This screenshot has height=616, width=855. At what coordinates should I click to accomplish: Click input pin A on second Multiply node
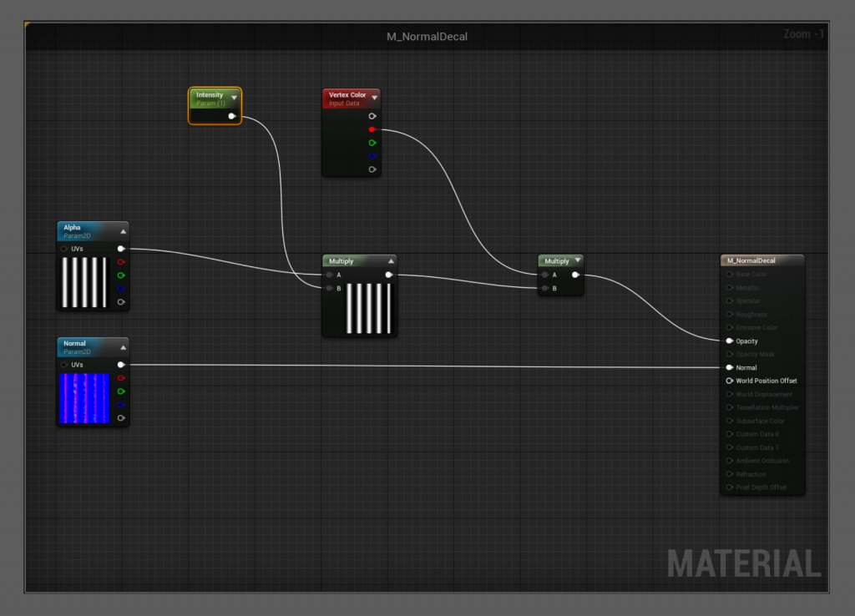click(x=545, y=275)
